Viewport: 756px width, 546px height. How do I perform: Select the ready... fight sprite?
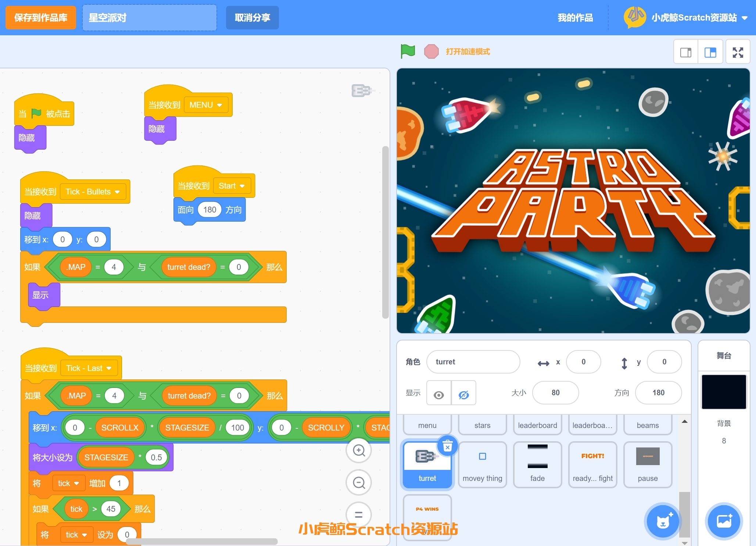(x=592, y=465)
